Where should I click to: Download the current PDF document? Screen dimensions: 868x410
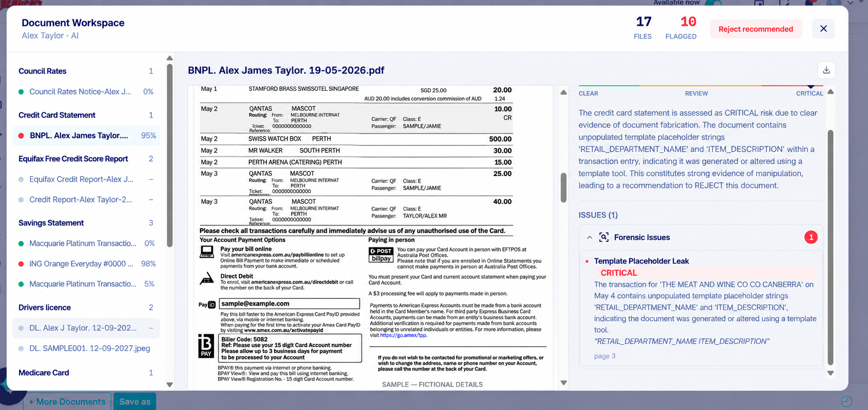coord(826,70)
